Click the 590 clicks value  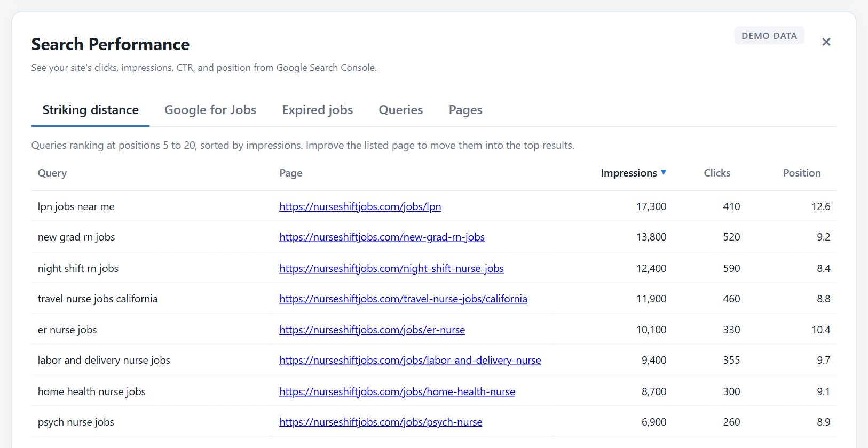pos(731,268)
